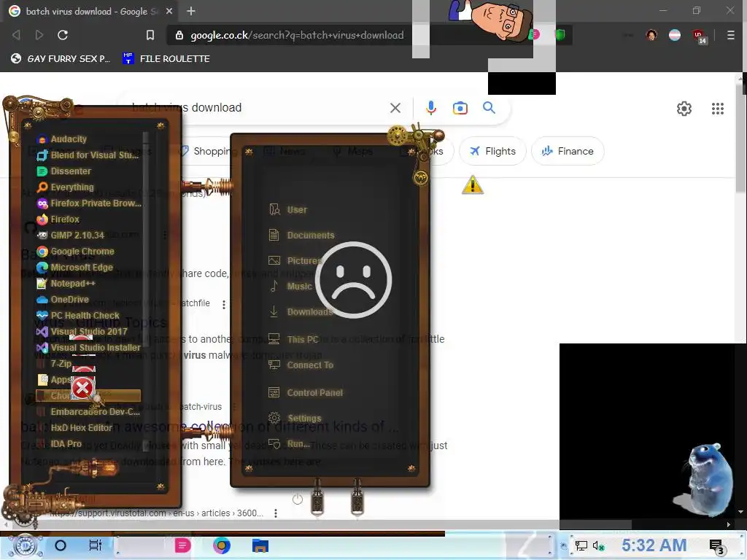Open the pink Dissenter taskbar icon
Viewport: 747px width, 560px height.
[x=182, y=545]
